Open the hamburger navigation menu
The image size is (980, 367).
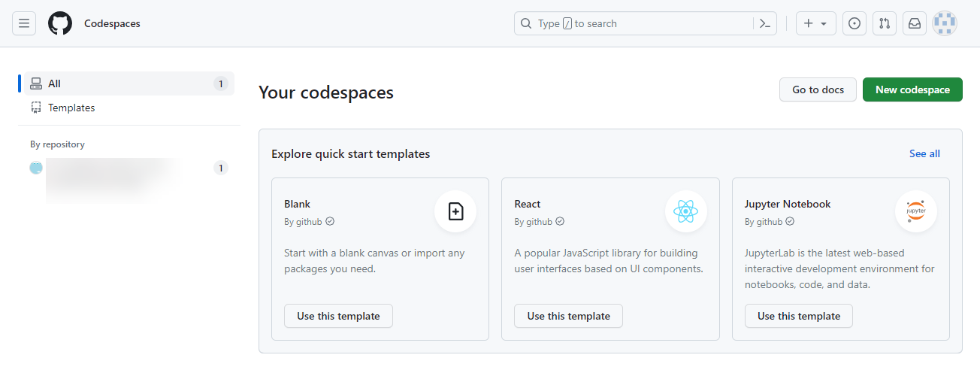pyautogui.click(x=24, y=23)
